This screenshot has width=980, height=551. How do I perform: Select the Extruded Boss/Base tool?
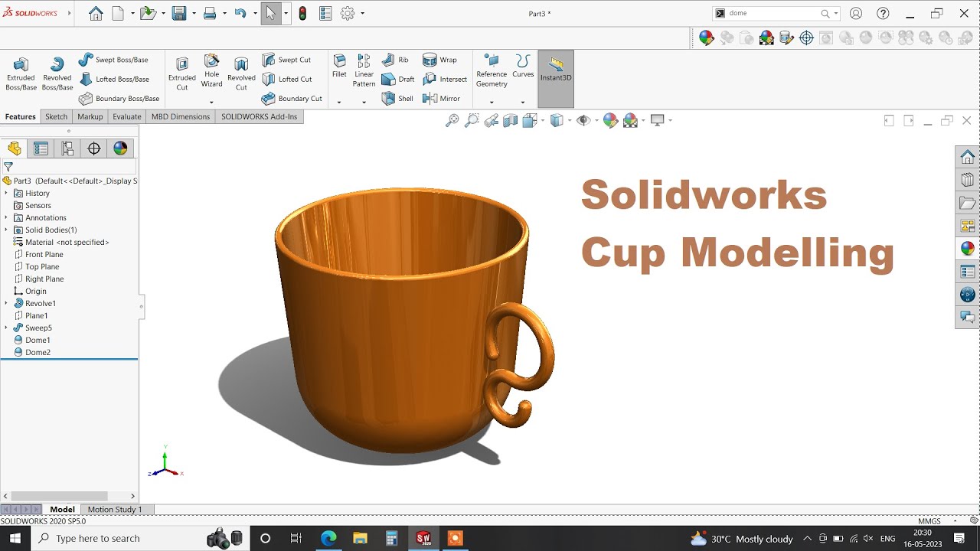(x=21, y=74)
